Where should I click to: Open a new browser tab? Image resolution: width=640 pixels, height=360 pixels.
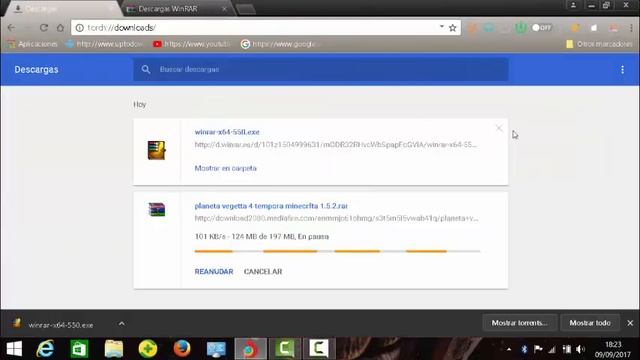click(246, 9)
